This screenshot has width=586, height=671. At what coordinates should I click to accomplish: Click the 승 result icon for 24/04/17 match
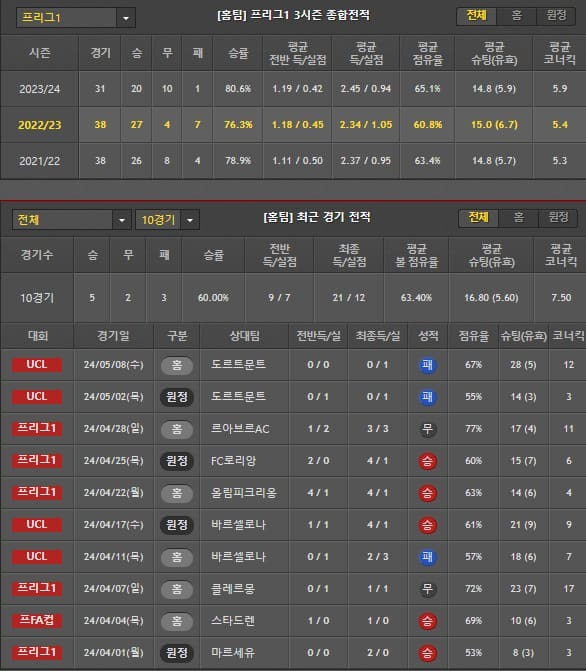427,525
